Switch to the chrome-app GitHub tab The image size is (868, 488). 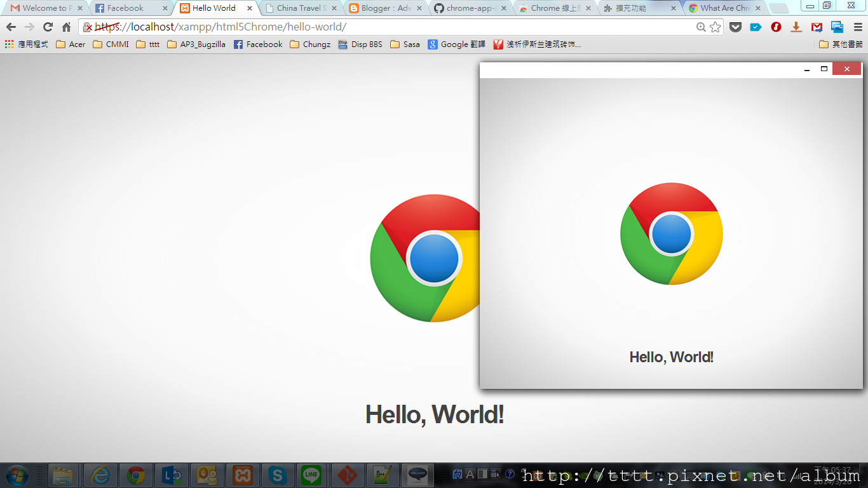coord(470,8)
